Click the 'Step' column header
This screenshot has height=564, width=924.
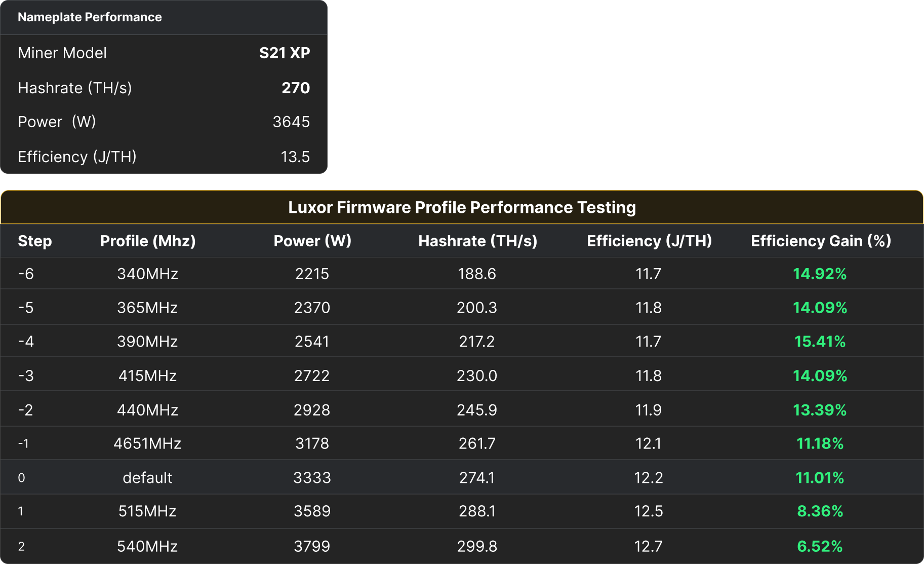tap(35, 241)
